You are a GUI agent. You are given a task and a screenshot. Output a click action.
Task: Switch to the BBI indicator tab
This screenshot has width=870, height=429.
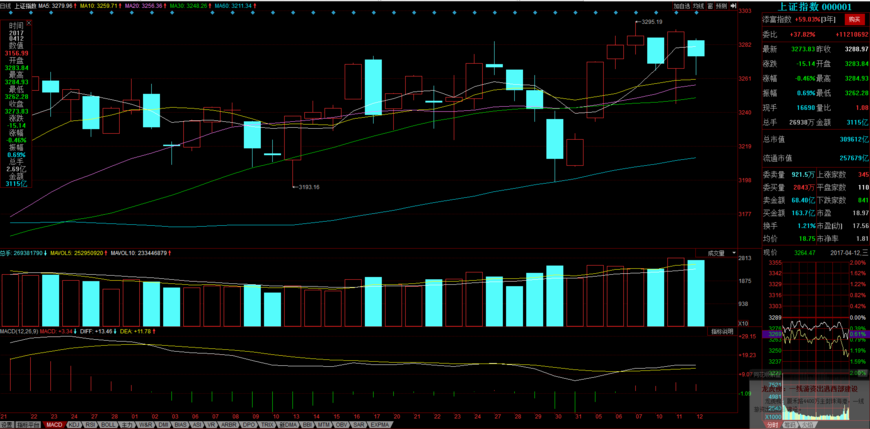[307, 425]
